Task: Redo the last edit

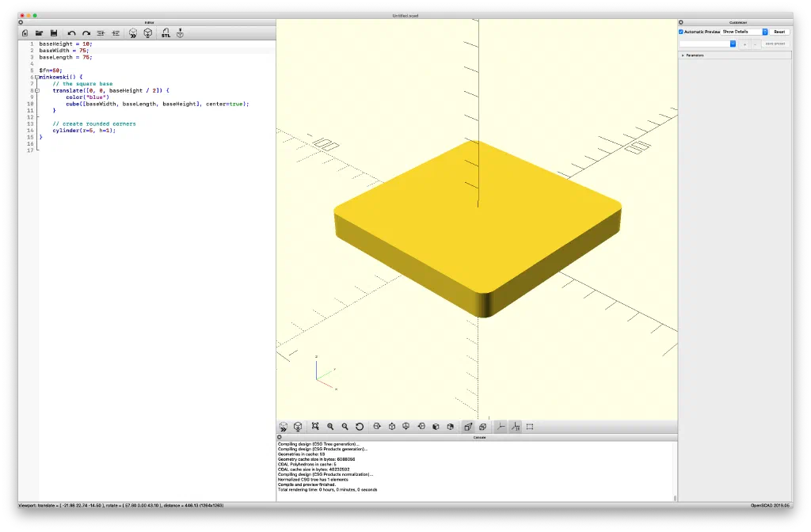Action: click(x=86, y=33)
